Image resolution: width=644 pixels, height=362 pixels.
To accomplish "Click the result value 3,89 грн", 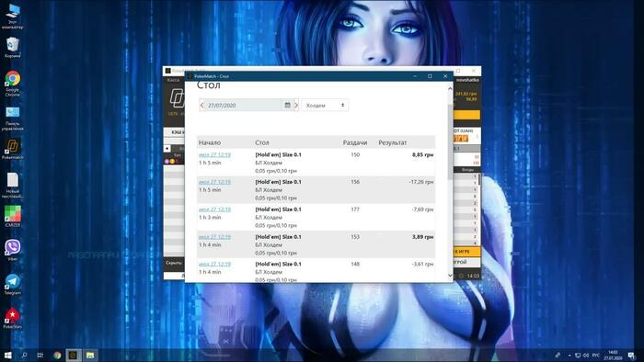I will pyautogui.click(x=422, y=236).
